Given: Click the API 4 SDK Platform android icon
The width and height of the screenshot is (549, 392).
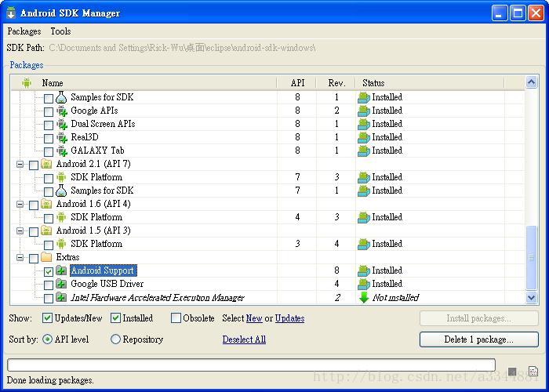Looking at the screenshot, I should 61,217.
